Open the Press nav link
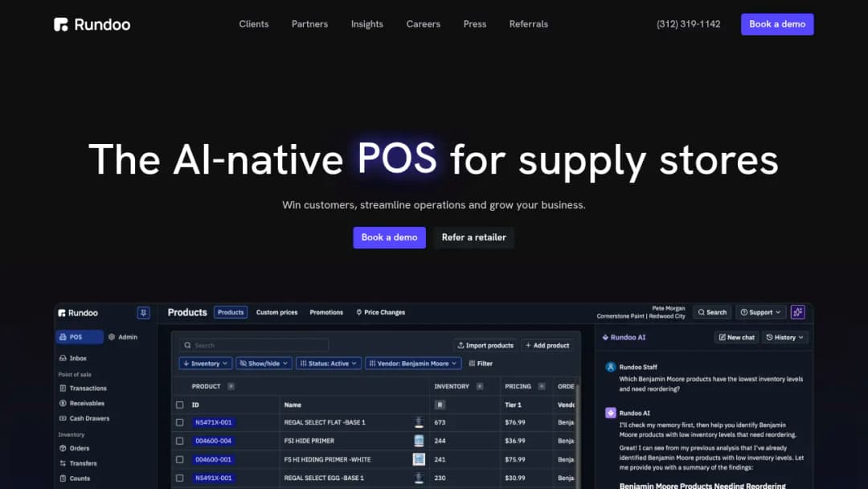 pyautogui.click(x=475, y=24)
